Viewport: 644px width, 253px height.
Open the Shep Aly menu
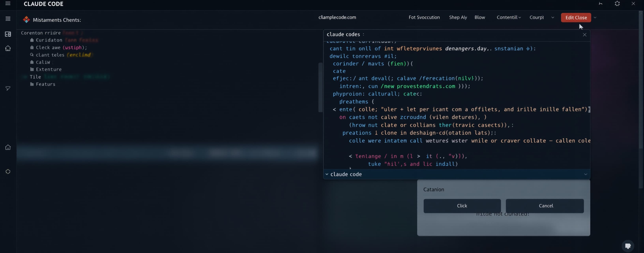tap(458, 17)
